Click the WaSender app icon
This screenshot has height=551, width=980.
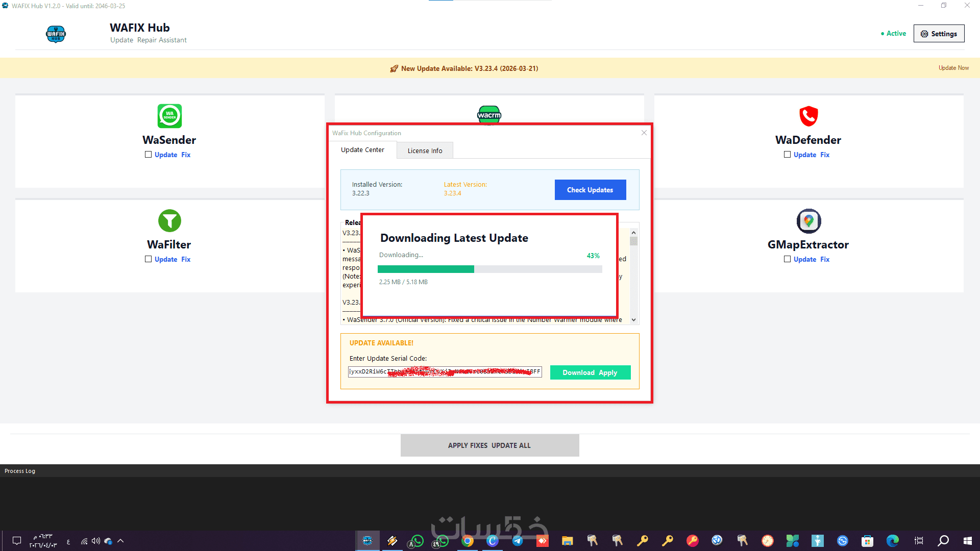(x=169, y=116)
